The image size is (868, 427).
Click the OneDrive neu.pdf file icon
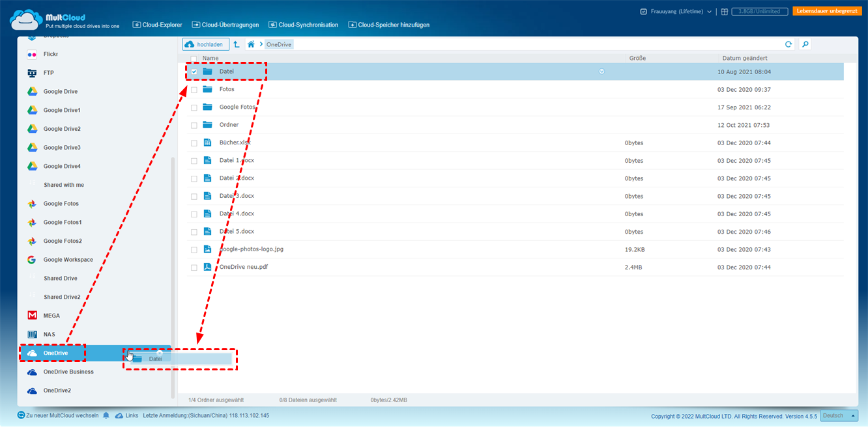(x=207, y=267)
